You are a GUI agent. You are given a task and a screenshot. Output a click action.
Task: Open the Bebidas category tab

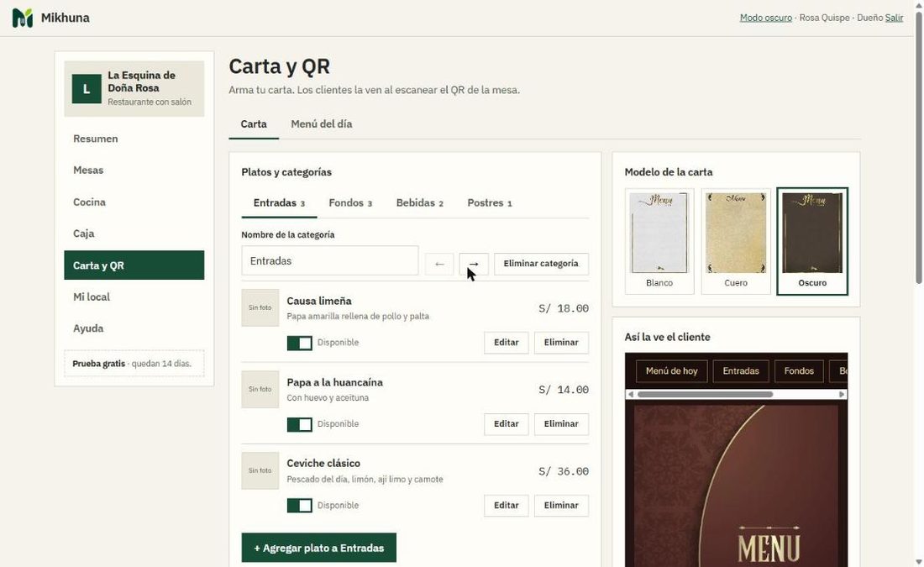pos(419,203)
